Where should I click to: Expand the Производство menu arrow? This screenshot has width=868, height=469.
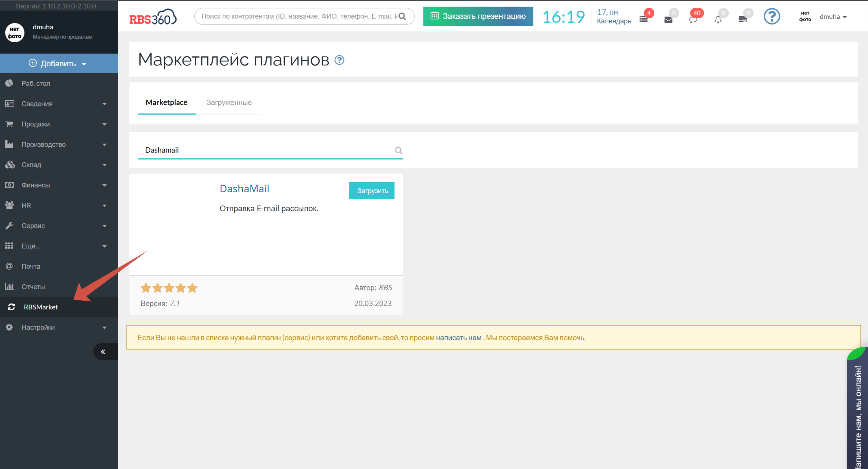tap(104, 145)
